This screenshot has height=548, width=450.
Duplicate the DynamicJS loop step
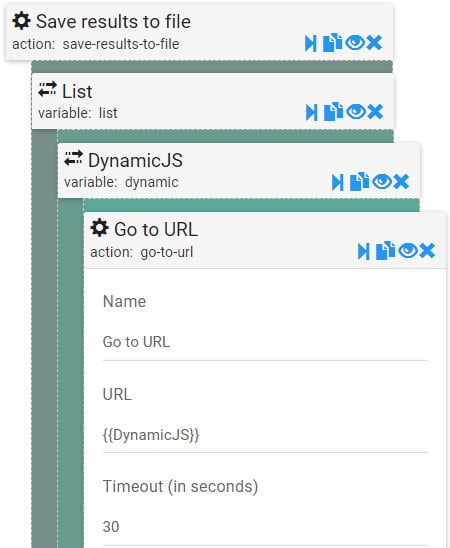[360, 182]
